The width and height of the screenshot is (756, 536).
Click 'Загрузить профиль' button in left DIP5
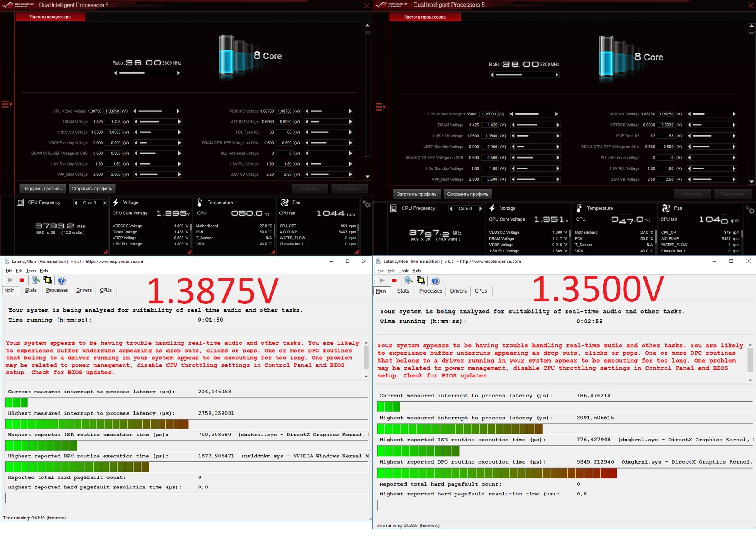(43, 189)
